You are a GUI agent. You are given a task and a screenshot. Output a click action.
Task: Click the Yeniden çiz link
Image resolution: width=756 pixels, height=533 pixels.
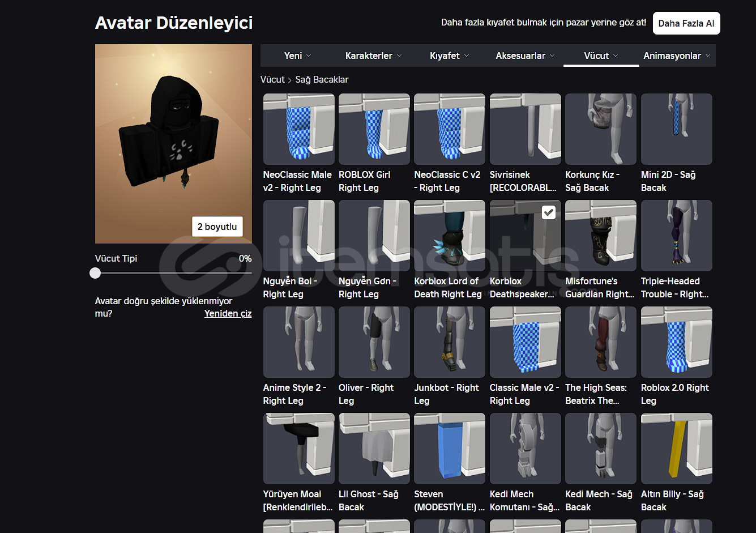pos(228,313)
